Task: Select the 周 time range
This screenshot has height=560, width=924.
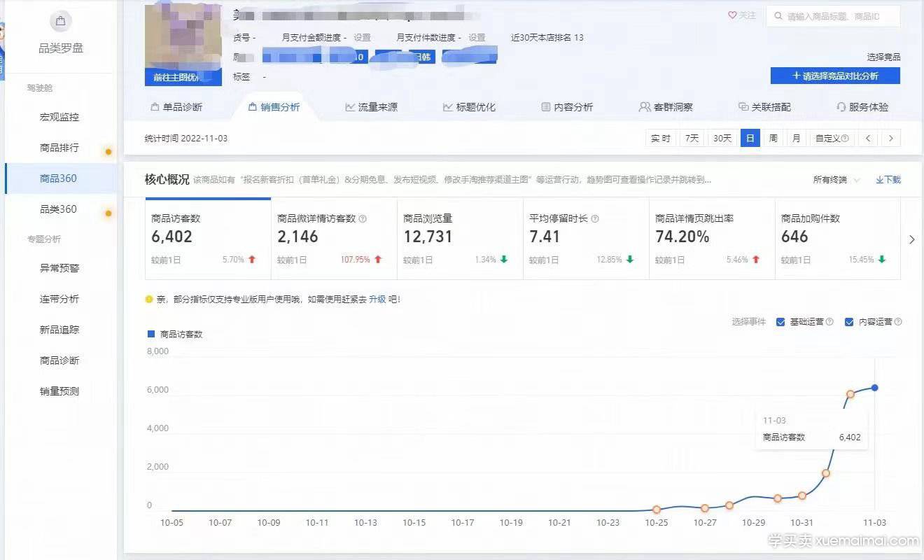Action: point(773,139)
